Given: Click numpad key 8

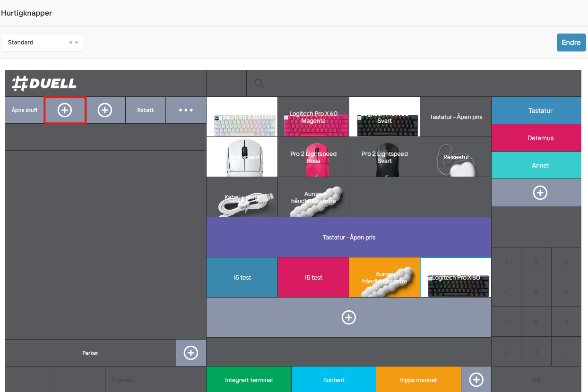Looking at the screenshot, I should coord(536,322).
